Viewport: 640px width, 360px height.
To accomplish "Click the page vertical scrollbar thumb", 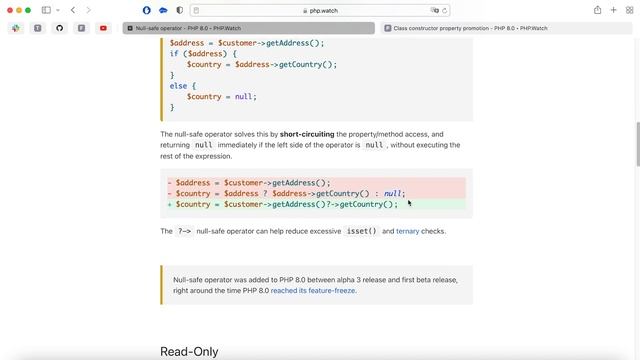I will click(x=638, y=144).
